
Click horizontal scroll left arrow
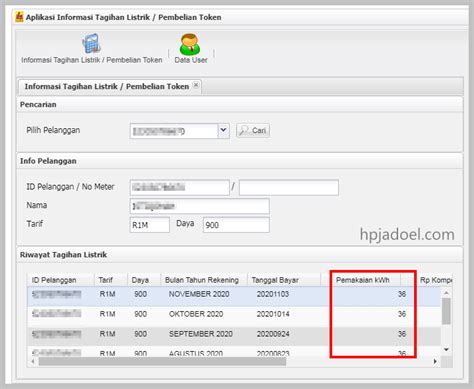pos(33,362)
